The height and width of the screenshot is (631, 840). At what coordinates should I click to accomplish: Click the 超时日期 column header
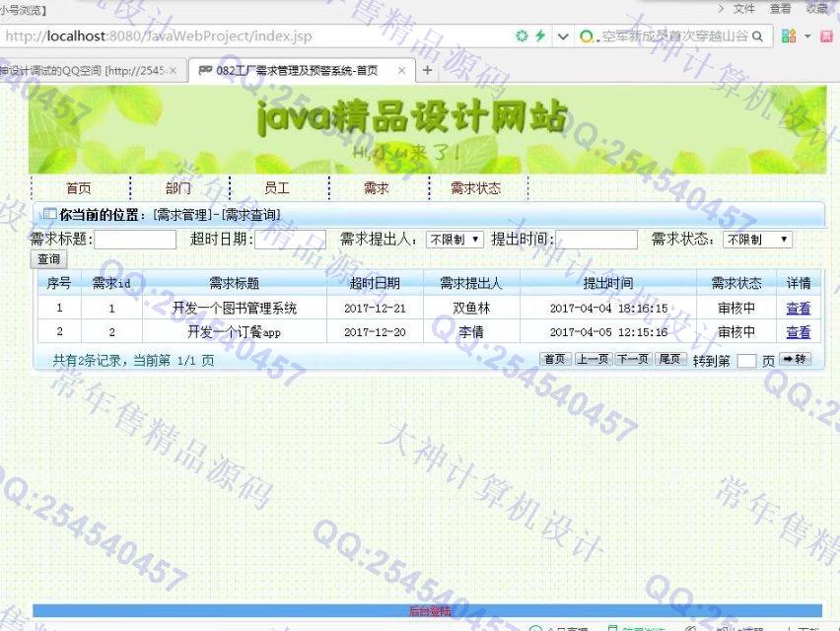tap(375, 283)
